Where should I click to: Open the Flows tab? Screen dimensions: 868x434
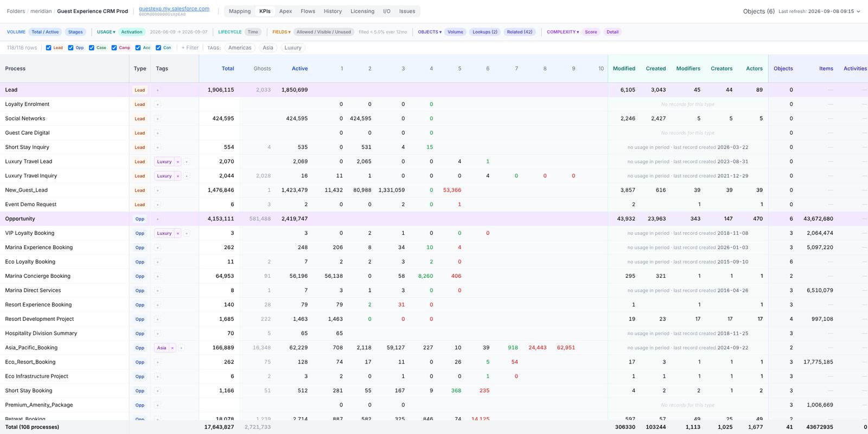tap(308, 11)
